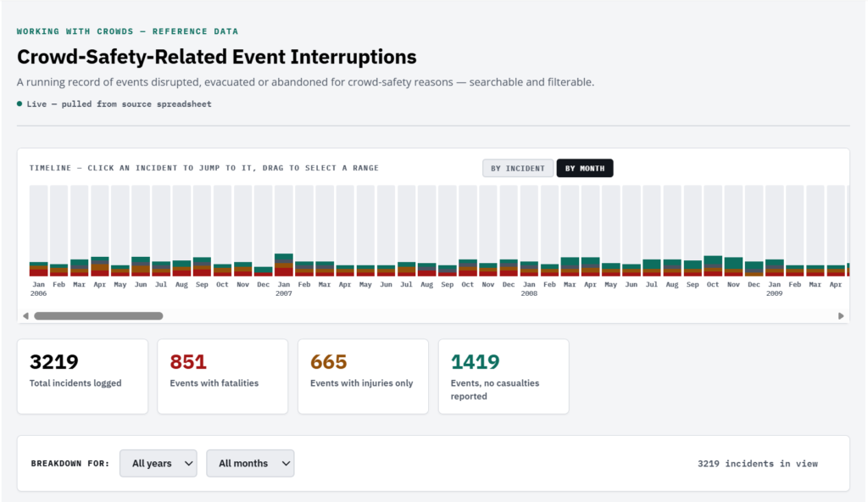
Task: Open the All months dropdown
Action: pyautogui.click(x=250, y=463)
